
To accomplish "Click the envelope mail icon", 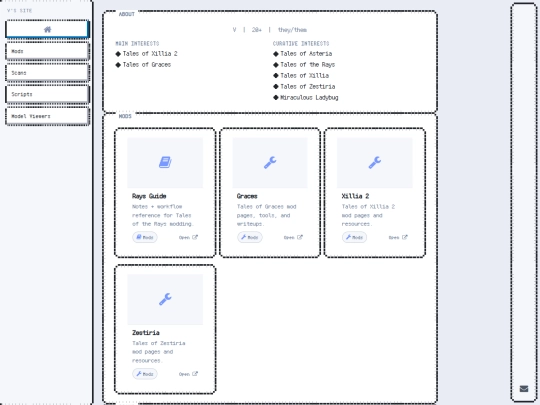I will (524, 389).
